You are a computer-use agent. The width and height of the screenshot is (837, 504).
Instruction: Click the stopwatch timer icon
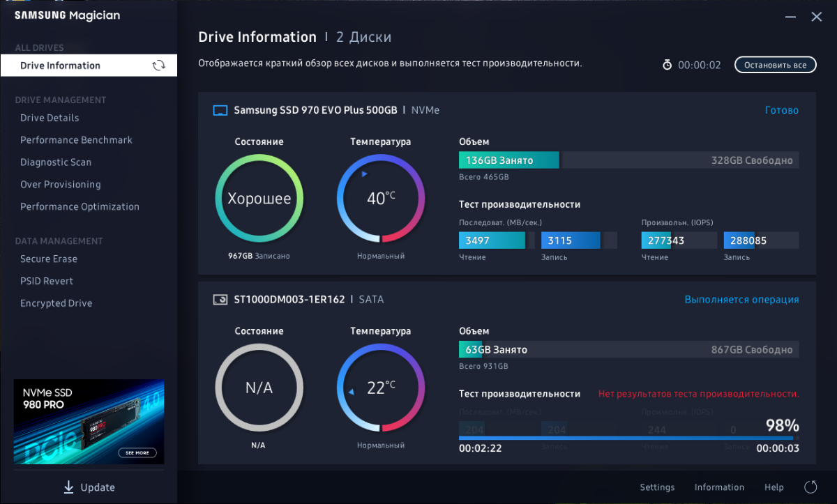[667, 65]
